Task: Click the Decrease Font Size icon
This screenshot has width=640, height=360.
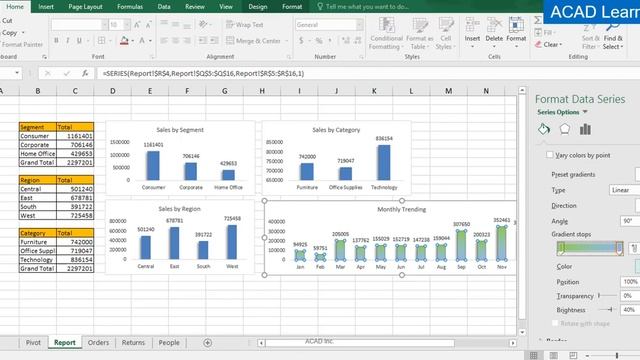Action: tap(149, 25)
